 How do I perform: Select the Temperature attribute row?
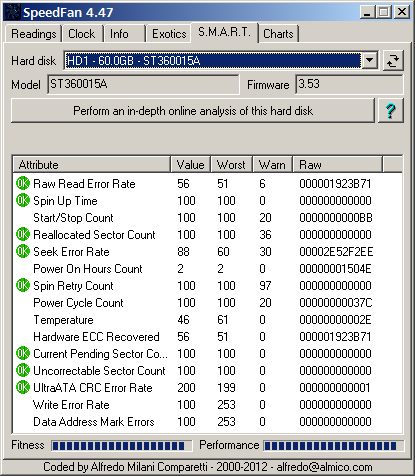pyautogui.click(x=207, y=320)
